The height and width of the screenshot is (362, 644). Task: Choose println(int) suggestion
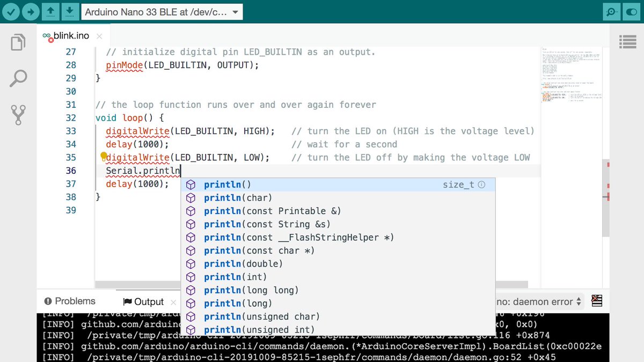point(338,277)
